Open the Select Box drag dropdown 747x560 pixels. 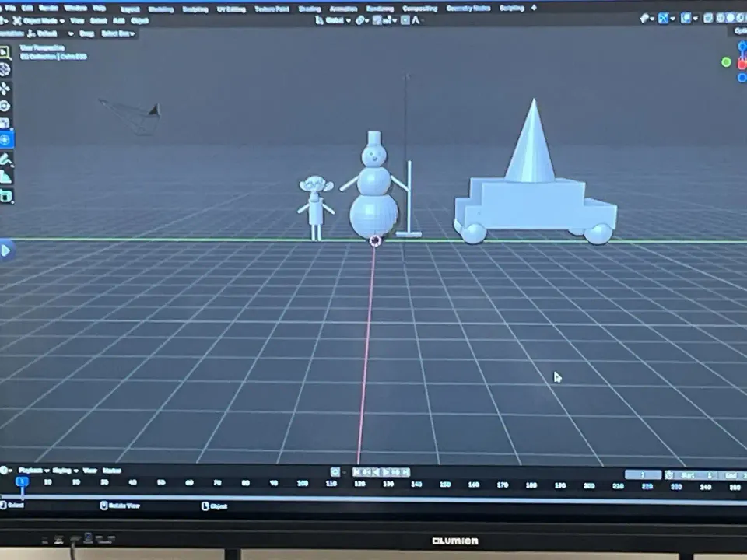pyautogui.click(x=118, y=33)
